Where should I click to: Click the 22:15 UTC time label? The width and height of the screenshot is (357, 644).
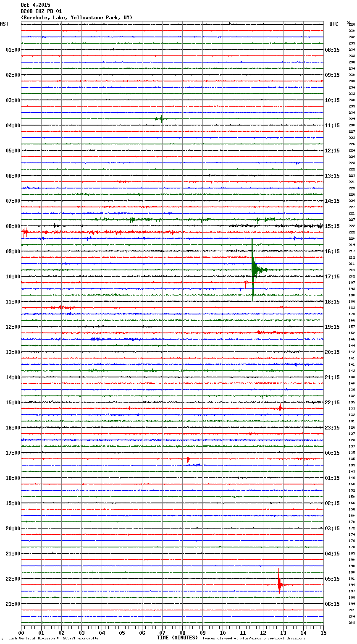coord(332,403)
